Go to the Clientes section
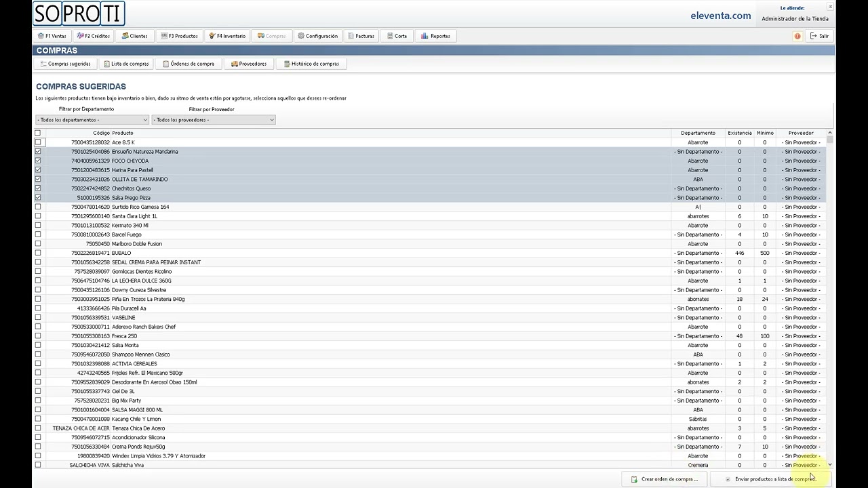This screenshot has width=868, height=488. pos(134,36)
